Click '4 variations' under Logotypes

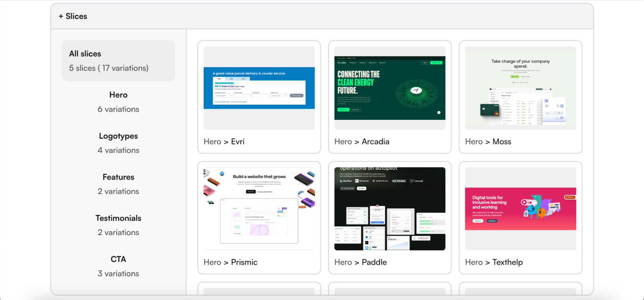[x=118, y=150]
